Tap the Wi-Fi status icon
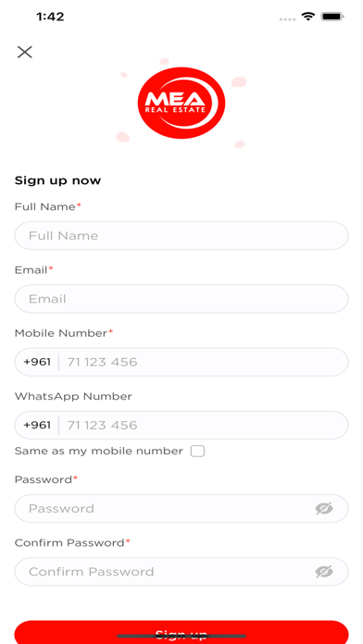 click(307, 17)
